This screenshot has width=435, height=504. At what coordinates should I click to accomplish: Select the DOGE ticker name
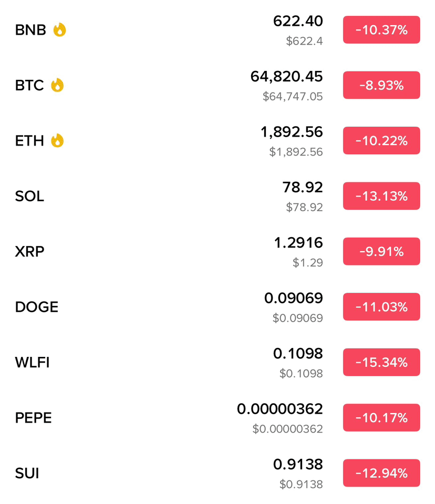coord(37,307)
